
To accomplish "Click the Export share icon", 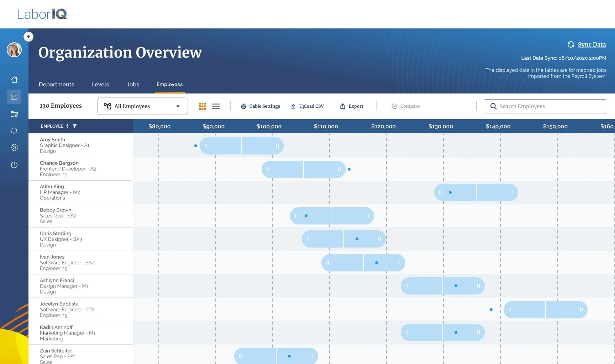I will pos(343,106).
